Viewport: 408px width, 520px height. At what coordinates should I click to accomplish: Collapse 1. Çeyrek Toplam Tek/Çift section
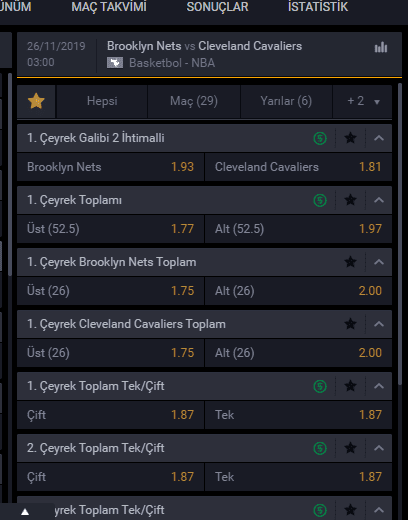(x=379, y=386)
